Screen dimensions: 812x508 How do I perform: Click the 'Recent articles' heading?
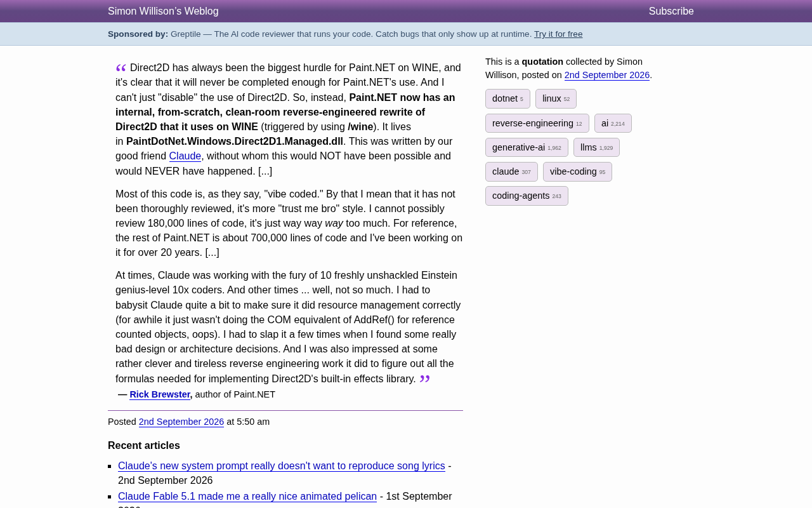[x=144, y=445]
